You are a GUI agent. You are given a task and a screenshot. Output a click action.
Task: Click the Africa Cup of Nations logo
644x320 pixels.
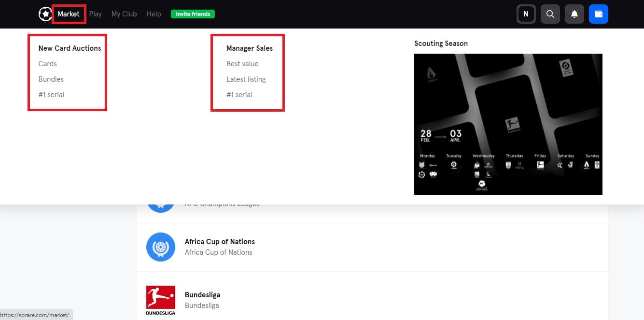160,247
